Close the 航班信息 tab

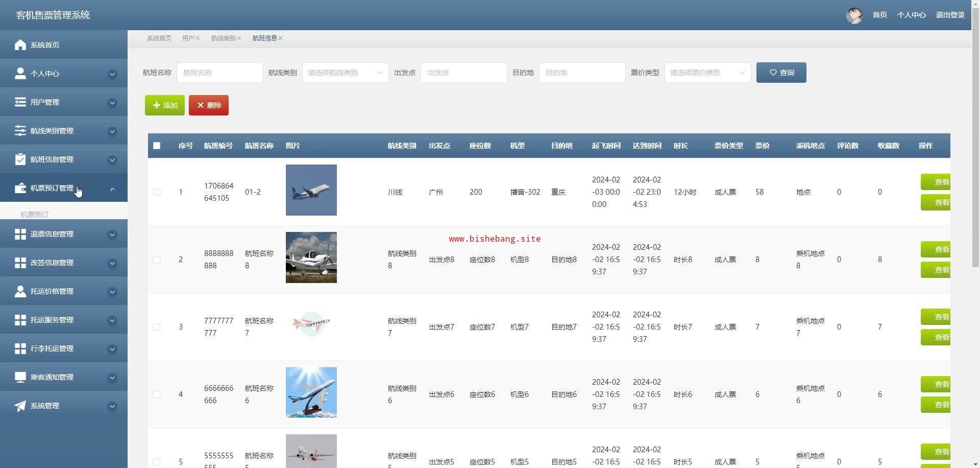pyautogui.click(x=280, y=38)
